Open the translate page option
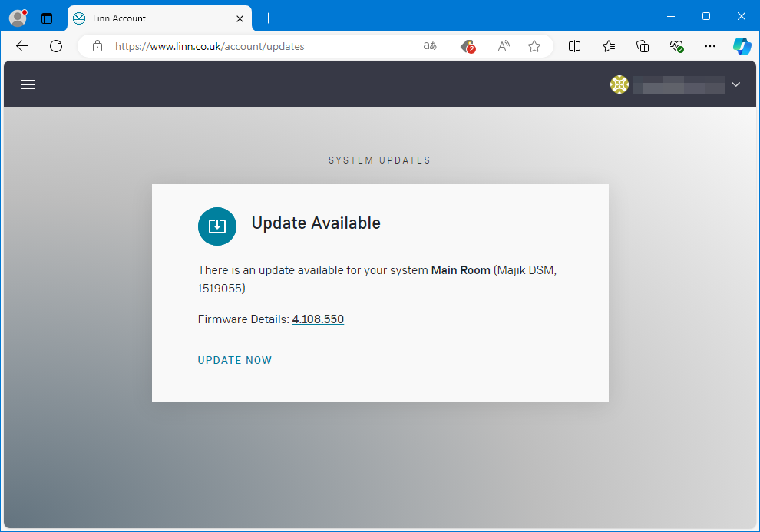 click(x=430, y=46)
